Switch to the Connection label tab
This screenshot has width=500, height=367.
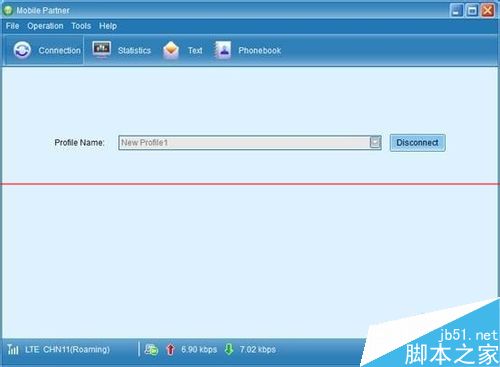click(x=60, y=50)
